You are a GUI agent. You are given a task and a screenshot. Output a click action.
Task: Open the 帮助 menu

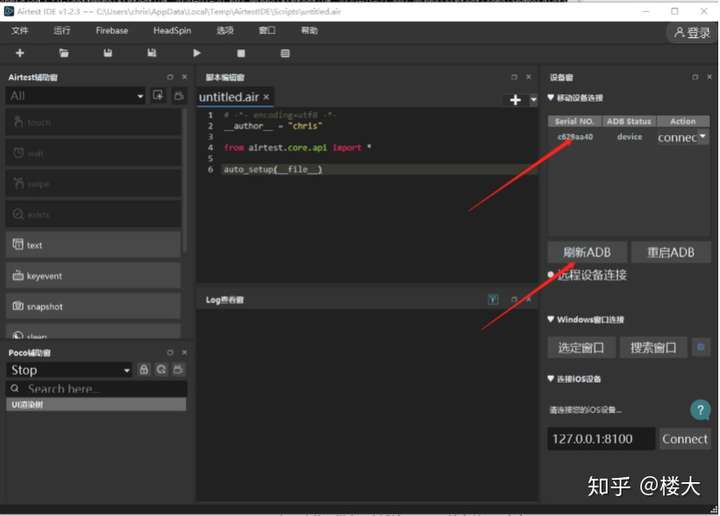(309, 30)
